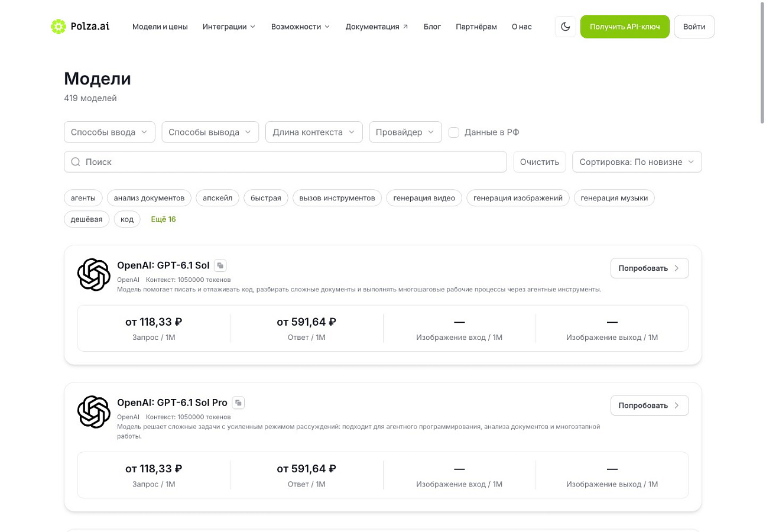Enable the Данные в РФ checkbox
This screenshot has height=532, width=766.
click(x=454, y=132)
